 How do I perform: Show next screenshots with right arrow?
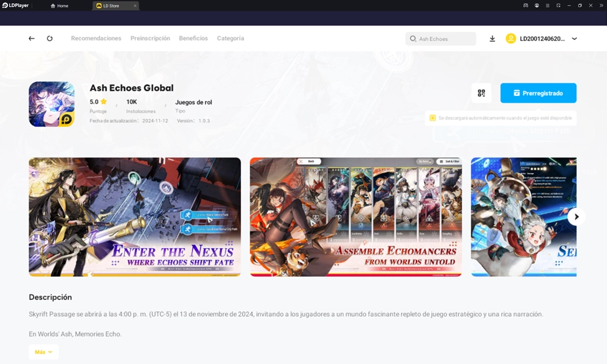[576, 217]
